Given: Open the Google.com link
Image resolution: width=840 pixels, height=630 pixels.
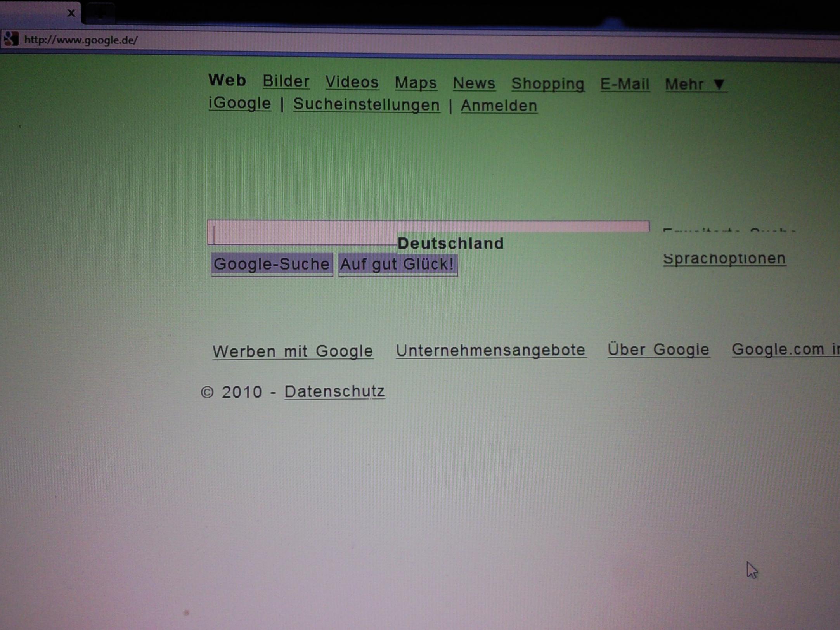Looking at the screenshot, I should tap(785, 349).
